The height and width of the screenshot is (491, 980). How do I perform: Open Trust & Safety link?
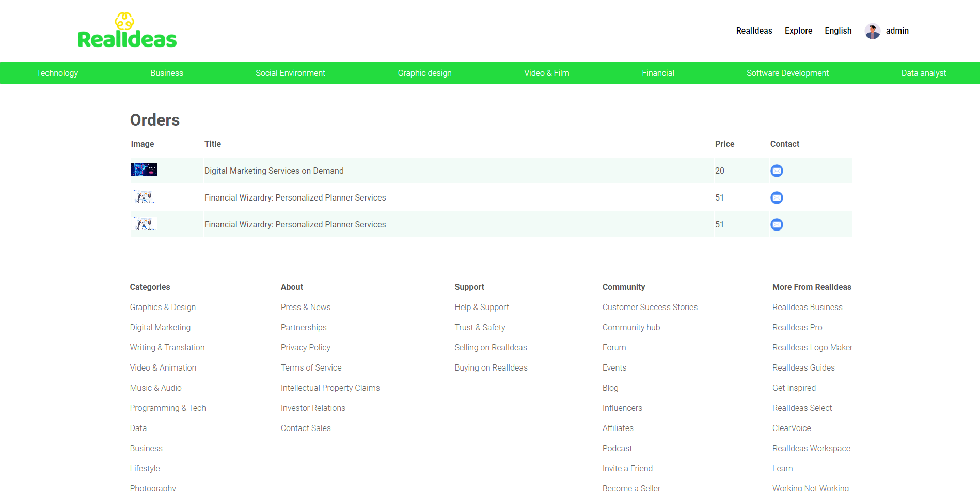pos(480,328)
